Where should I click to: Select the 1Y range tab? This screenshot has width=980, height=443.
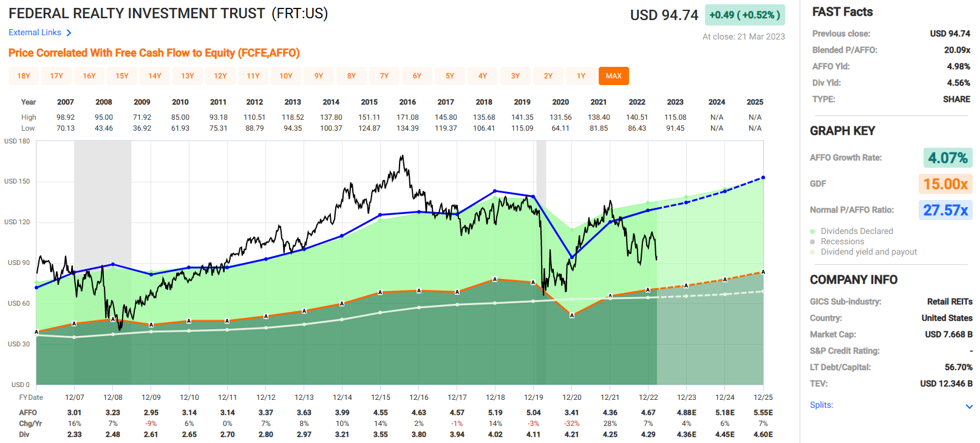point(581,76)
